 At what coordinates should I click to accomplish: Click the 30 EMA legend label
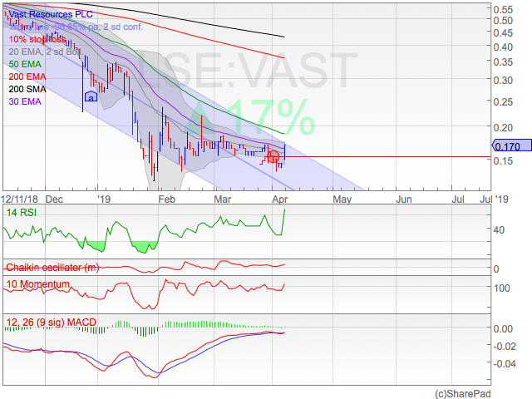[25, 101]
